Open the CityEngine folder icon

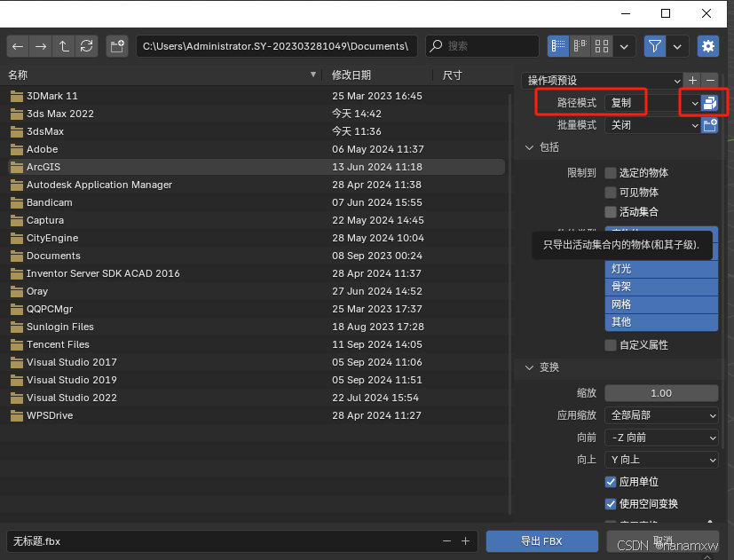[17, 239]
